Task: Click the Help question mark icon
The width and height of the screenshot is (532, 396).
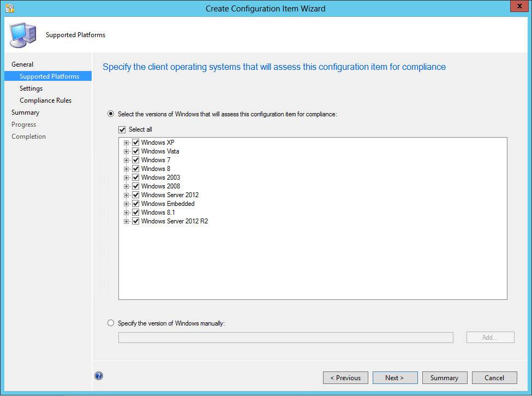Action: click(99, 376)
